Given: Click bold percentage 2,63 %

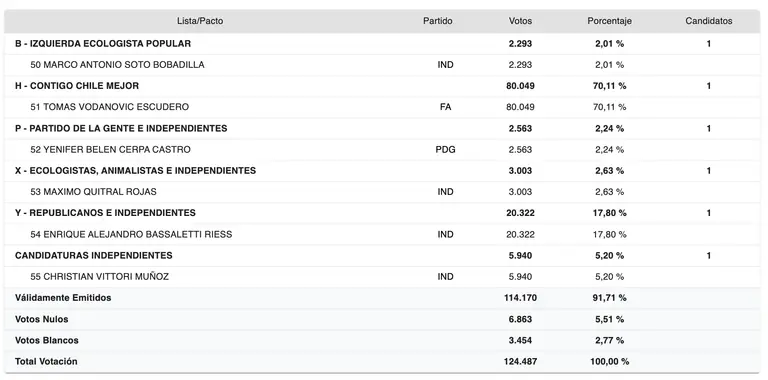Looking at the screenshot, I should tap(610, 170).
